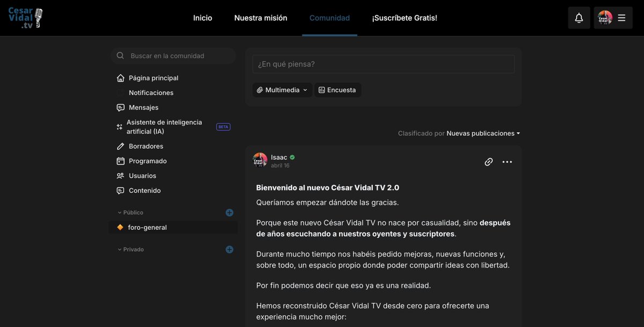
Task: Click the header profile avatar
Action: [x=605, y=18]
